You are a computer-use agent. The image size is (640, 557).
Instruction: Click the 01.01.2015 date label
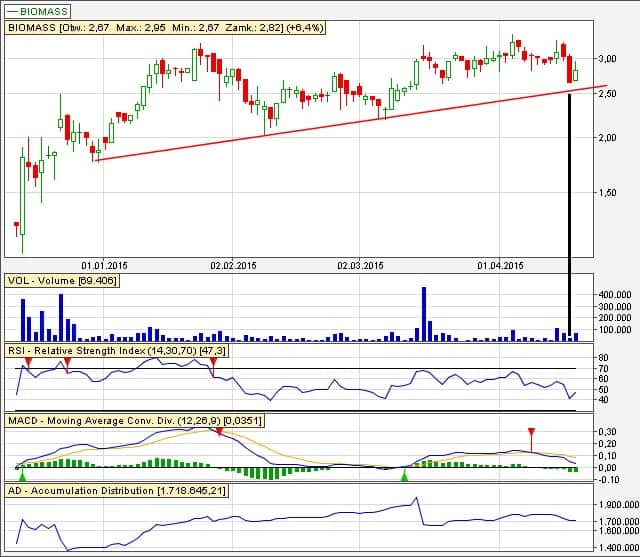106,265
